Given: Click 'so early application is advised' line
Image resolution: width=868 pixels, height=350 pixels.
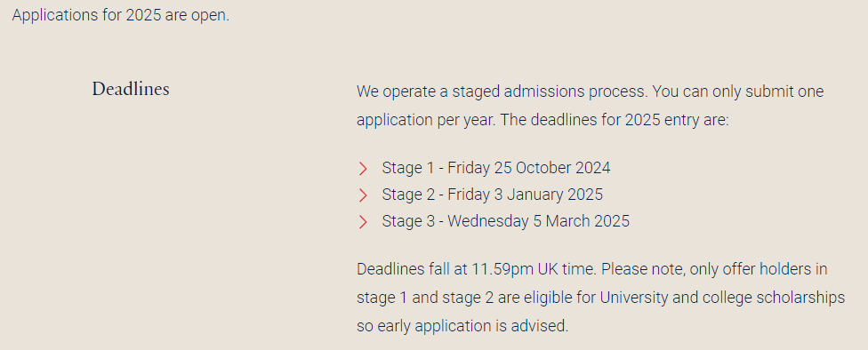Looking at the screenshot, I should pos(462,326).
